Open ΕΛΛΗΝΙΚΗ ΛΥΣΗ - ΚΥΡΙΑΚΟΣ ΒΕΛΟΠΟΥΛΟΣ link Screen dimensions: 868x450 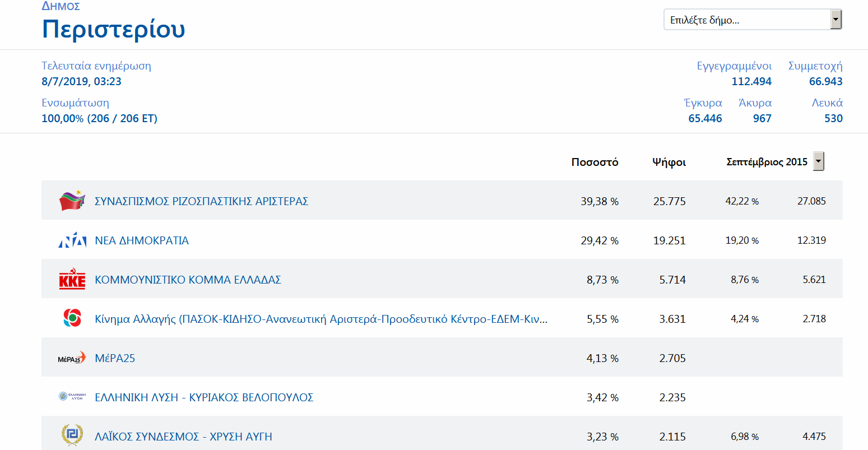click(204, 397)
